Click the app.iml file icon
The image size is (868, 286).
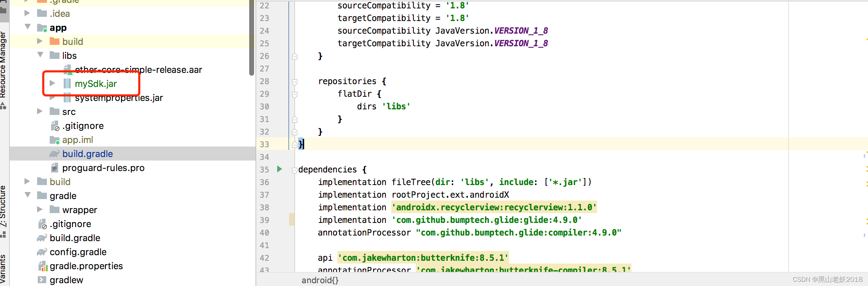point(55,140)
